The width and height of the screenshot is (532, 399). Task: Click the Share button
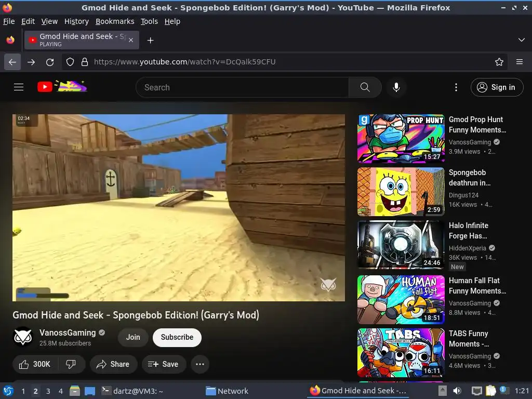(x=113, y=364)
